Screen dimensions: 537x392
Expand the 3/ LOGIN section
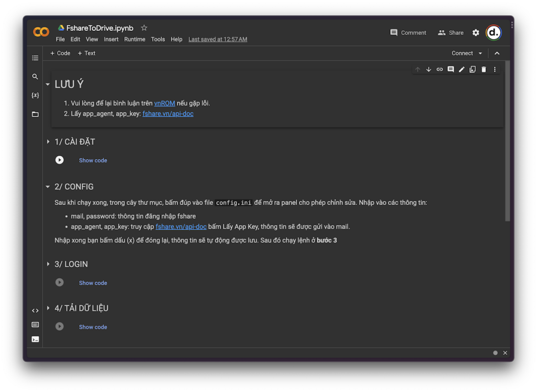pyautogui.click(x=48, y=264)
